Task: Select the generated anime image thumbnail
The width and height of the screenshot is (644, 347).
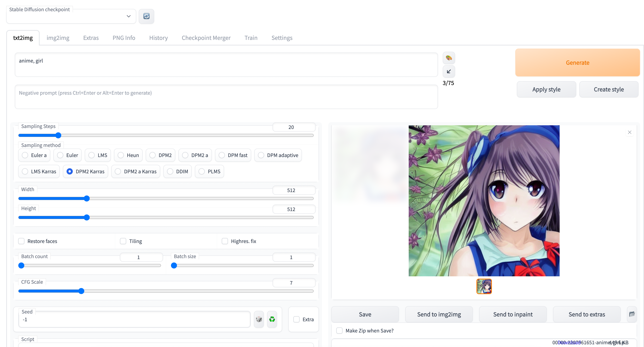Action: coord(484,286)
